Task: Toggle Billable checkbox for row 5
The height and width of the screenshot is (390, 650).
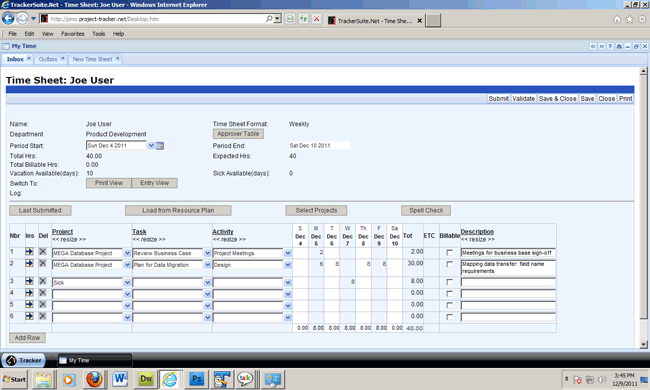Action: (x=449, y=305)
